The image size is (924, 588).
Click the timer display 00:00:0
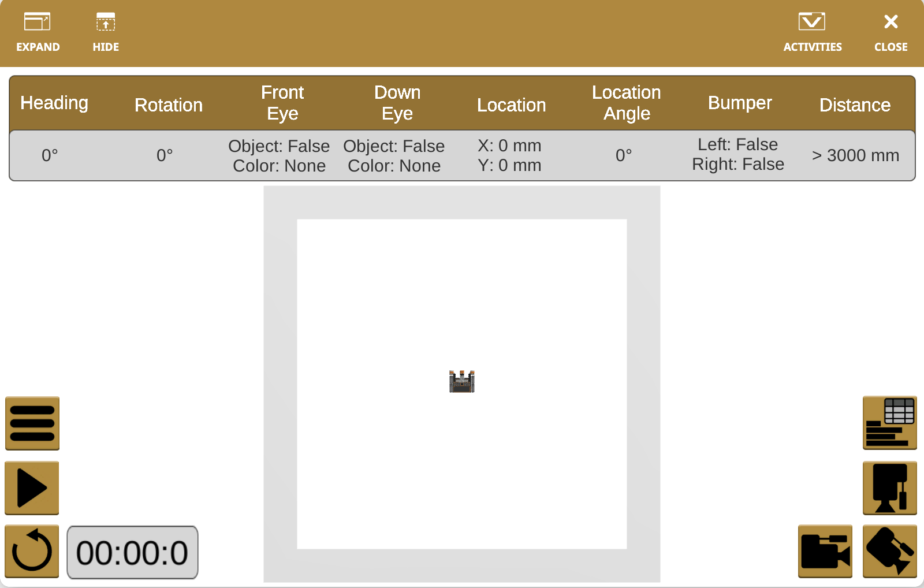tap(132, 552)
